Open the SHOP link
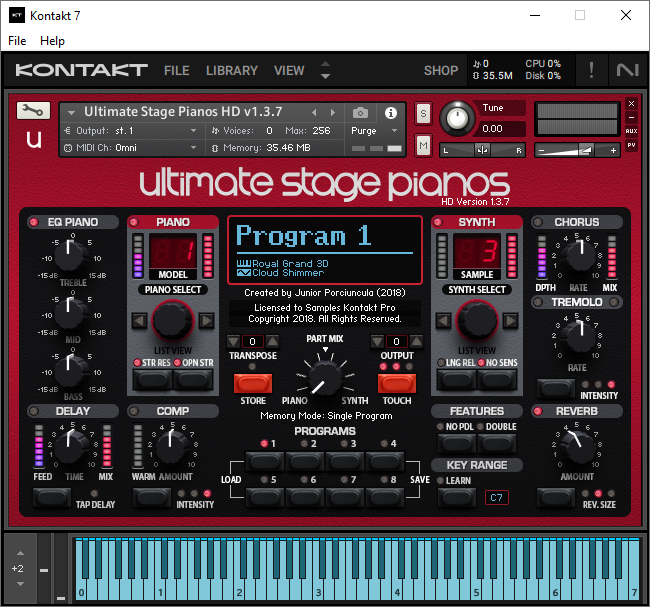 click(441, 70)
